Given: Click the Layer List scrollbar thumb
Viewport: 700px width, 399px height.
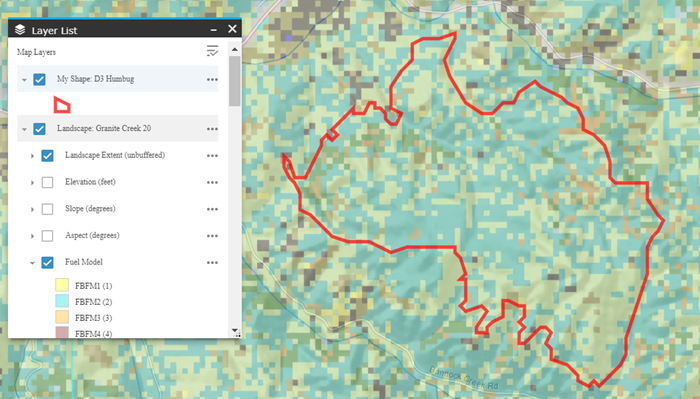Looking at the screenshot, I should tap(235, 81).
